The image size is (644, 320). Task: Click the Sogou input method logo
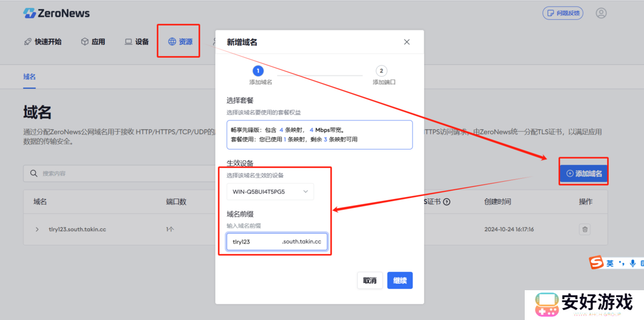pyautogui.click(x=596, y=263)
